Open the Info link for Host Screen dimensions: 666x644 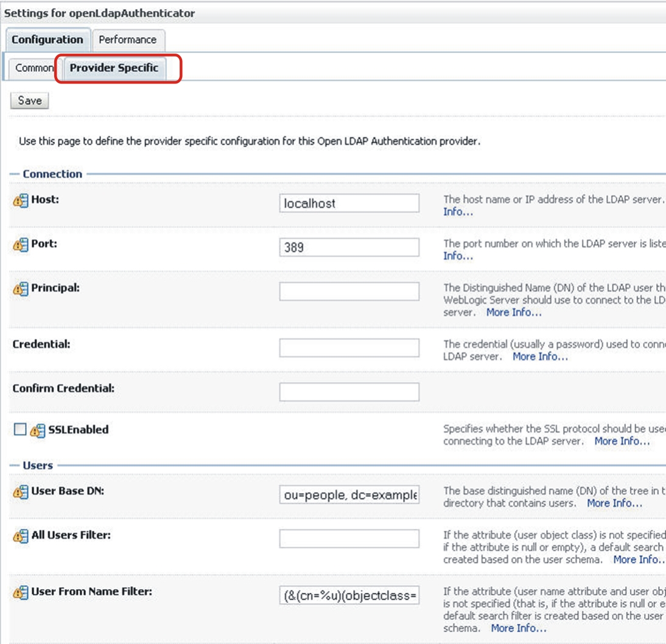pyautogui.click(x=458, y=212)
